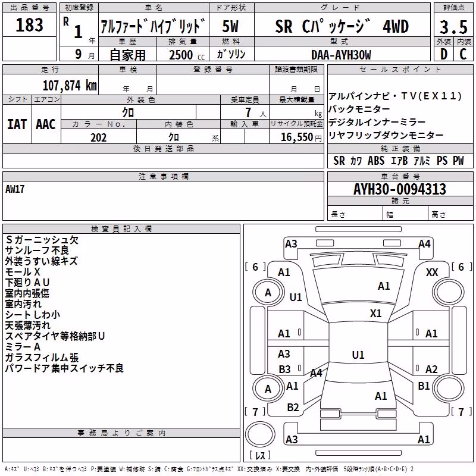
Task: Select the デジタルインナーミラー line
Action: click(377, 122)
